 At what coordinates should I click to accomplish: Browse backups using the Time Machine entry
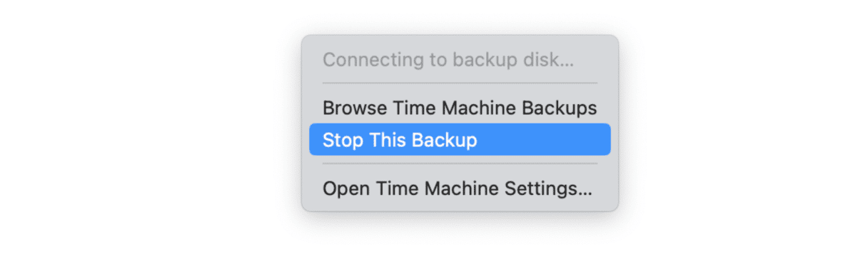coord(460,109)
